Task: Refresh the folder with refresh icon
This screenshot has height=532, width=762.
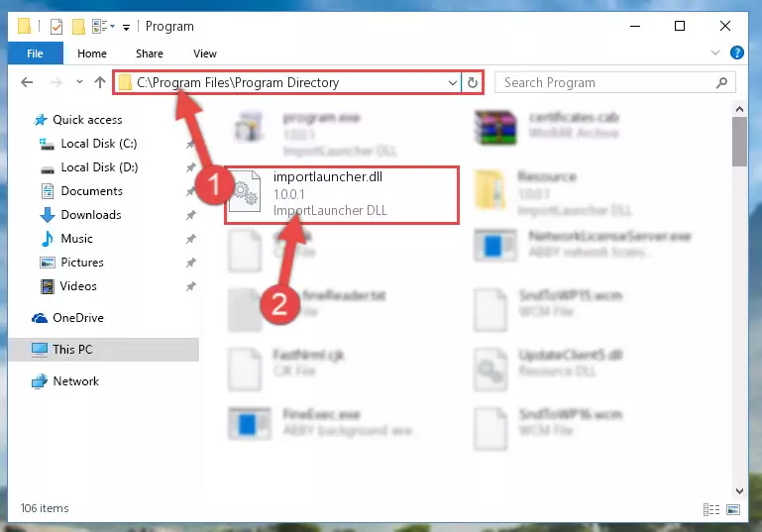Action: [x=473, y=82]
